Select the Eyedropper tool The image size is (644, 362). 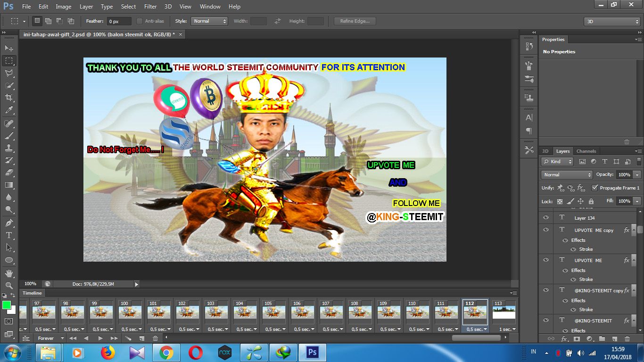pyautogui.click(x=9, y=110)
